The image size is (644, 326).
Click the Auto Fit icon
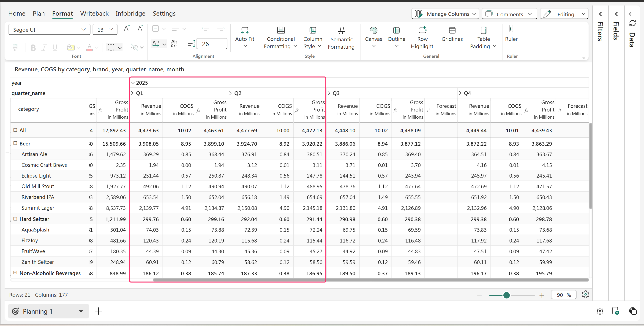(245, 30)
